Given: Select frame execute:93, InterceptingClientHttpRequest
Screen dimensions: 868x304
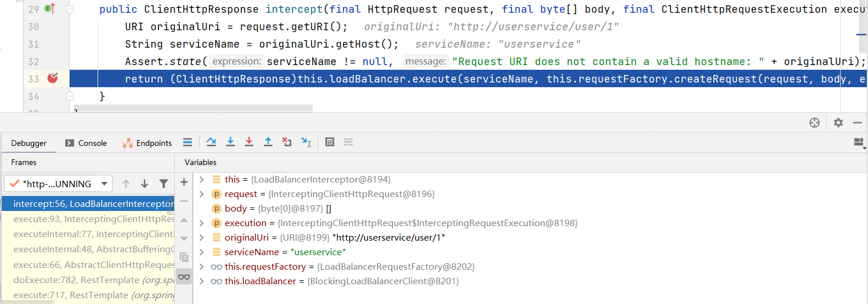Looking at the screenshot, I should pyautogui.click(x=87, y=219).
